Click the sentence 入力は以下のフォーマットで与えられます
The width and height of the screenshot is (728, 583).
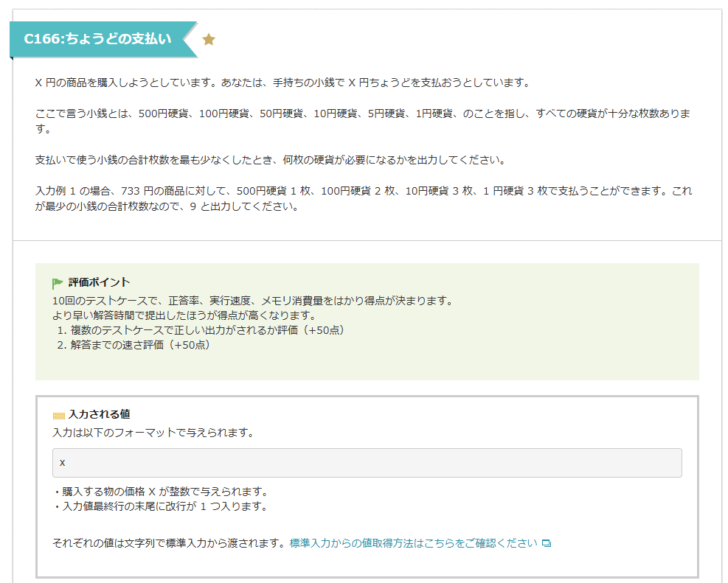pos(153,433)
